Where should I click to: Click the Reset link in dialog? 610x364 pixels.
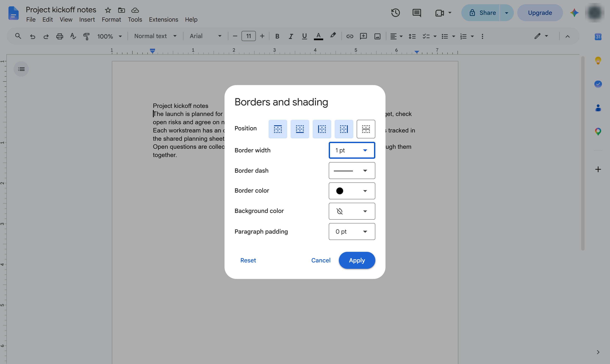tap(248, 260)
